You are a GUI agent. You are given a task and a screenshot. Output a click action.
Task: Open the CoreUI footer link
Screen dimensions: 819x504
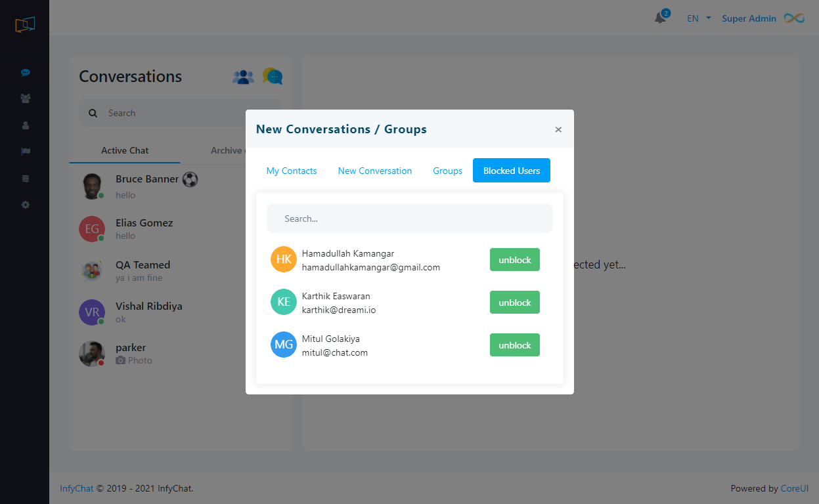pyautogui.click(x=794, y=488)
